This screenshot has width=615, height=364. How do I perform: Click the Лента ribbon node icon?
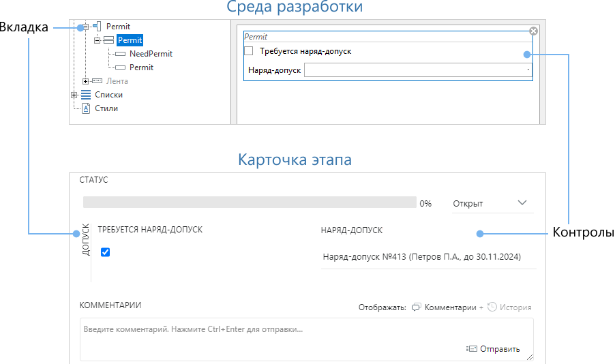[97, 81]
